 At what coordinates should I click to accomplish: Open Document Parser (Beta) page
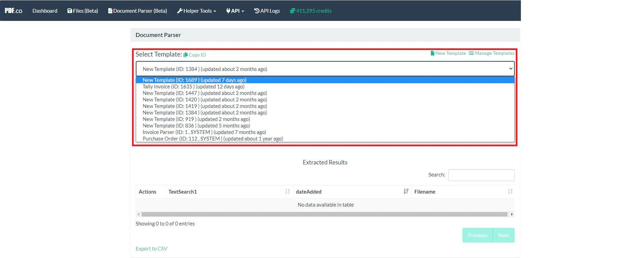pos(137,11)
